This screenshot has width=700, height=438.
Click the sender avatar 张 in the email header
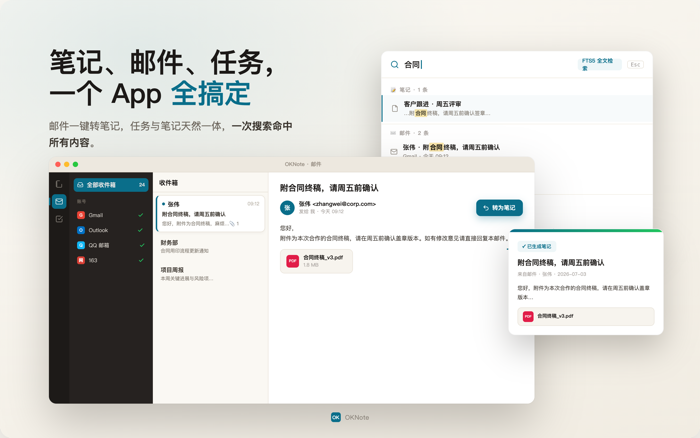click(287, 208)
